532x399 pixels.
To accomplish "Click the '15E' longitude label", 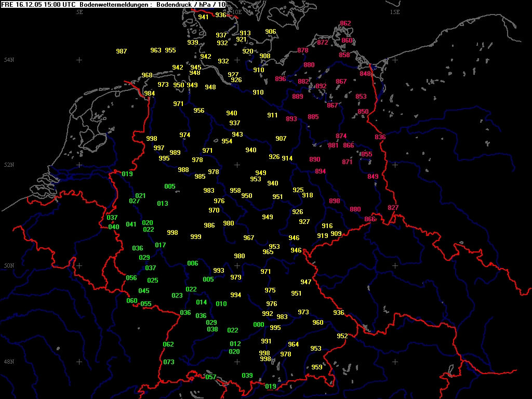I will click(395, 12).
